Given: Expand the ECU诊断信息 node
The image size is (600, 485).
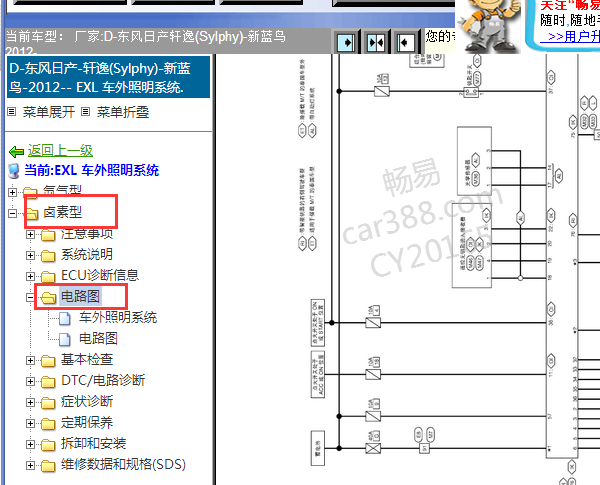Looking at the screenshot, I should point(31,276).
